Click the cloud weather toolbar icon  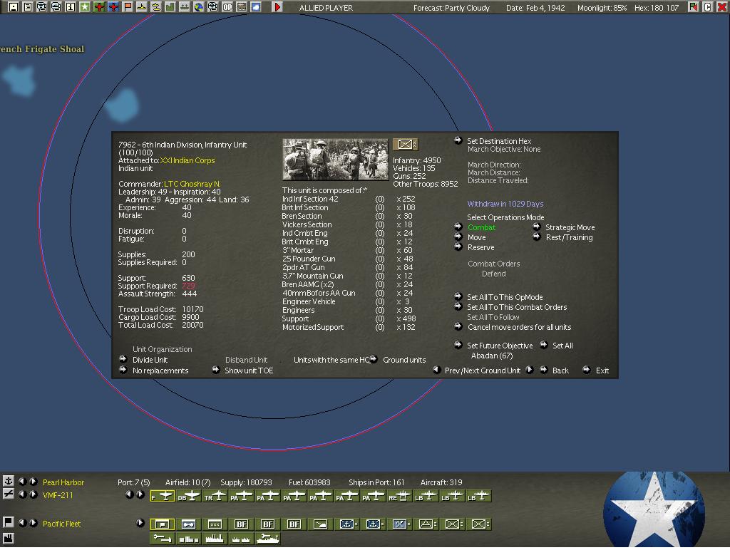coord(256,7)
